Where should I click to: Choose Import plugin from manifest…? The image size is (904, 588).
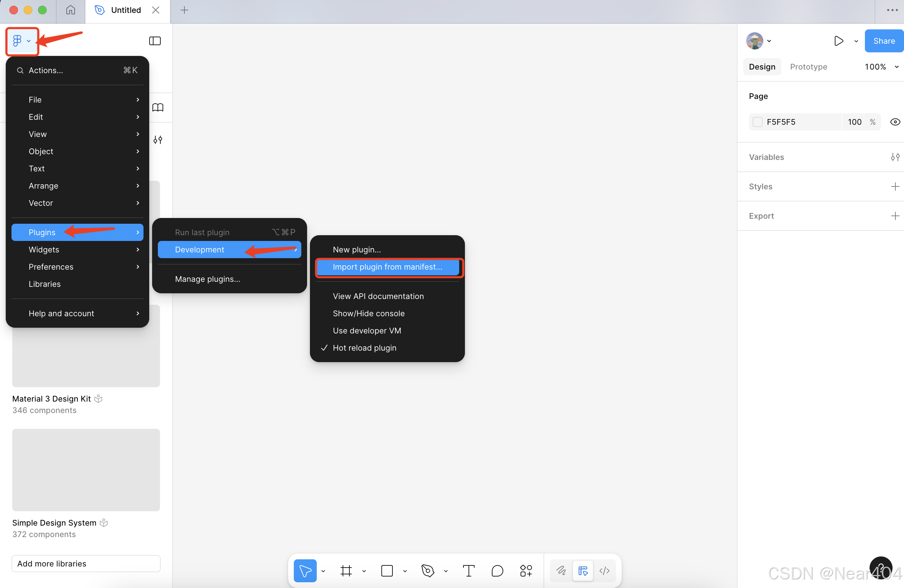pyautogui.click(x=387, y=267)
